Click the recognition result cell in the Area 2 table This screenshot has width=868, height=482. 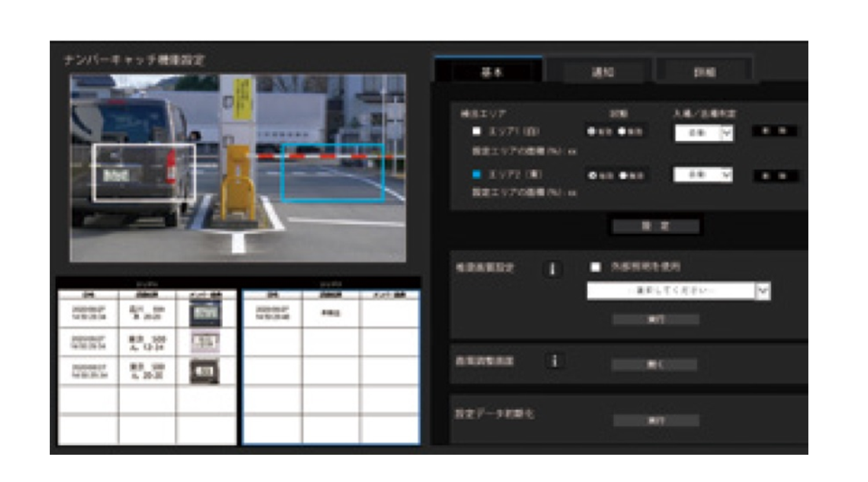point(330,313)
